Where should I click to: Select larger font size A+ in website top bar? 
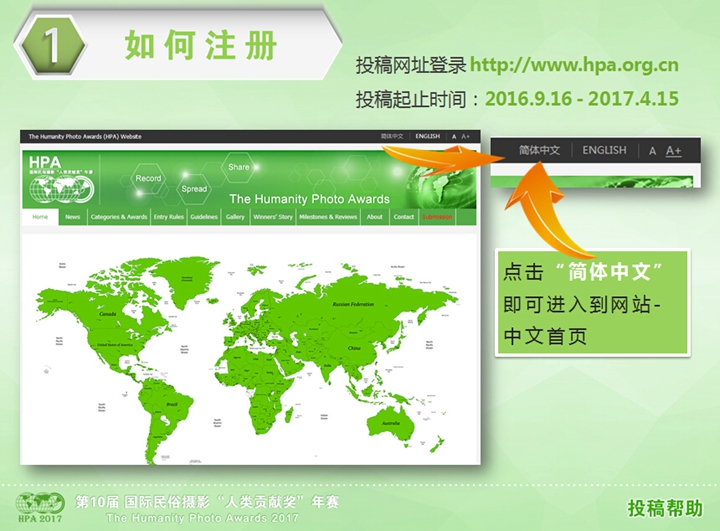pyautogui.click(x=466, y=136)
